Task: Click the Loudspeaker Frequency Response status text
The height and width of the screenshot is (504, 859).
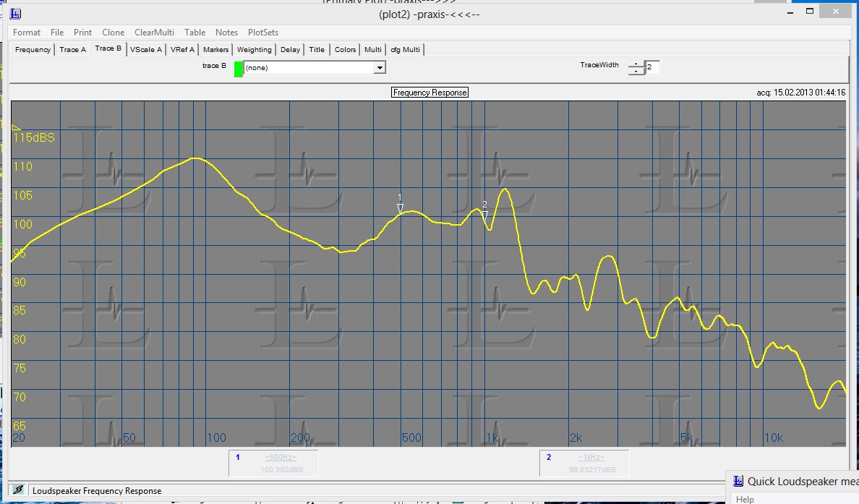Action: (x=97, y=491)
